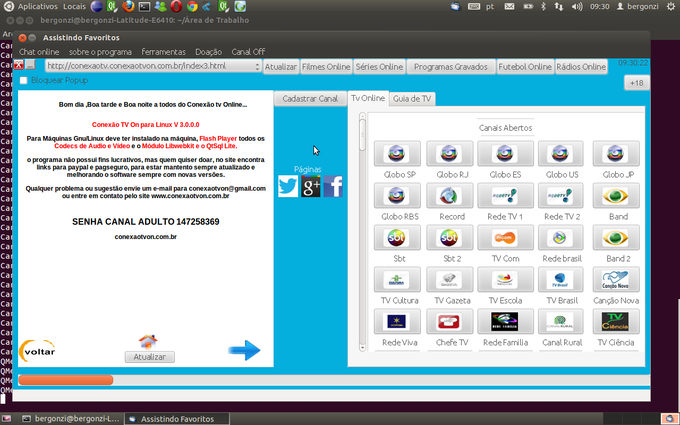Open the TV Brasil channel

[x=561, y=280]
